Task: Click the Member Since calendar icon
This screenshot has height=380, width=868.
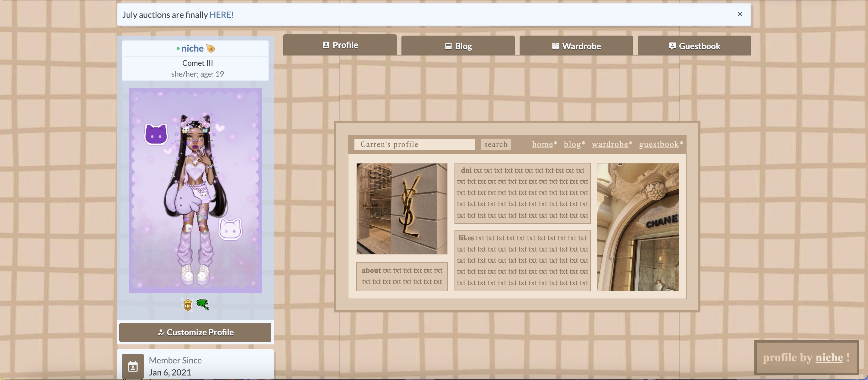Action: click(133, 366)
